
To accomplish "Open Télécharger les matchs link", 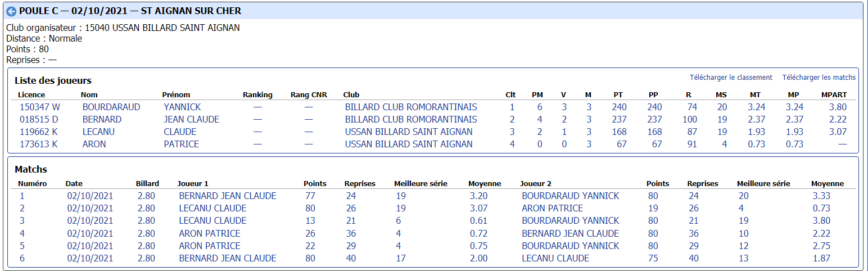I will [819, 78].
